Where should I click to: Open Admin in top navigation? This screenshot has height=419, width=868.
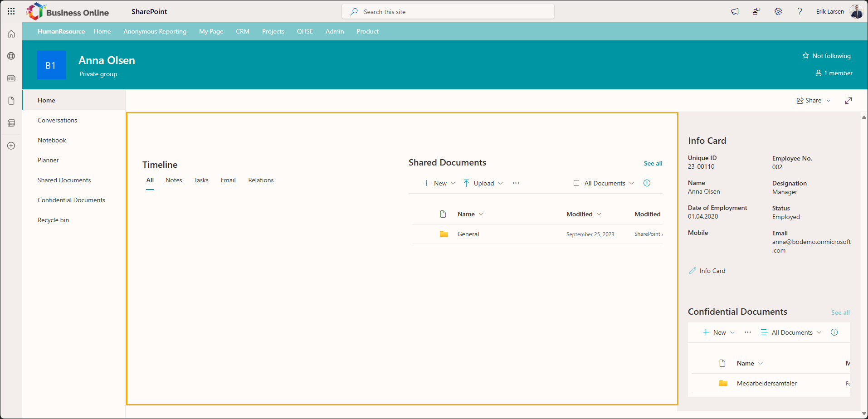(x=335, y=31)
